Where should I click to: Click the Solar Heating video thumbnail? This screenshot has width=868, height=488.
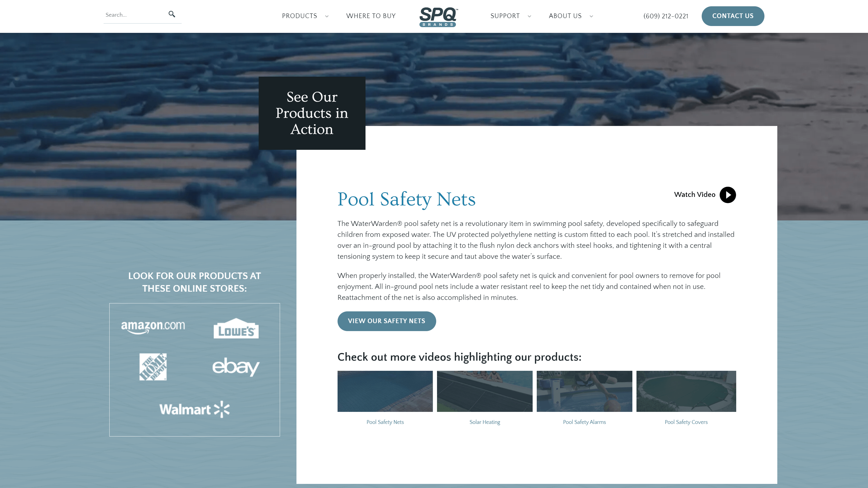pyautogui.click(x=485, y=391)
